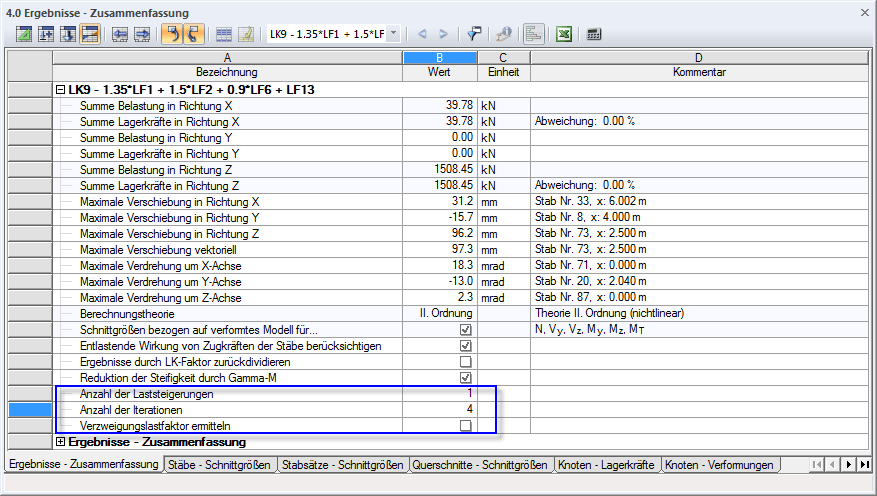Select the blue row header of Anzahl der Iterationen

(30, 409)
